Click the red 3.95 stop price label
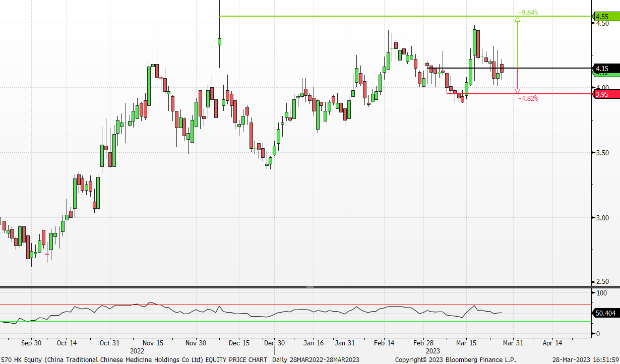 [x=605, y=94]
